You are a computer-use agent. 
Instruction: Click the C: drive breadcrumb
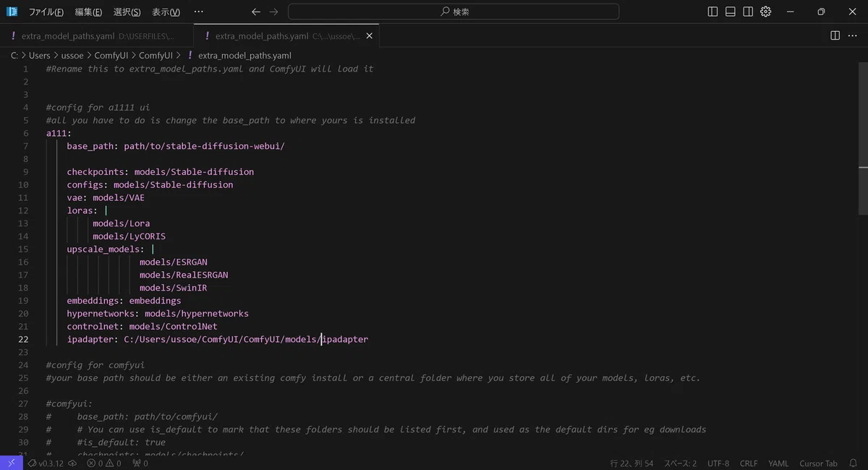14,56
